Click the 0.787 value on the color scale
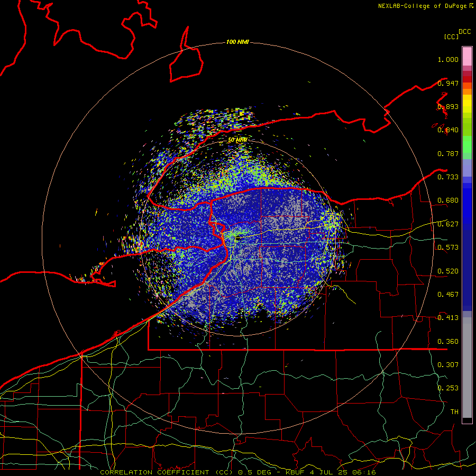This screenshot has width=476, height=476. click(x=448, y=153)
